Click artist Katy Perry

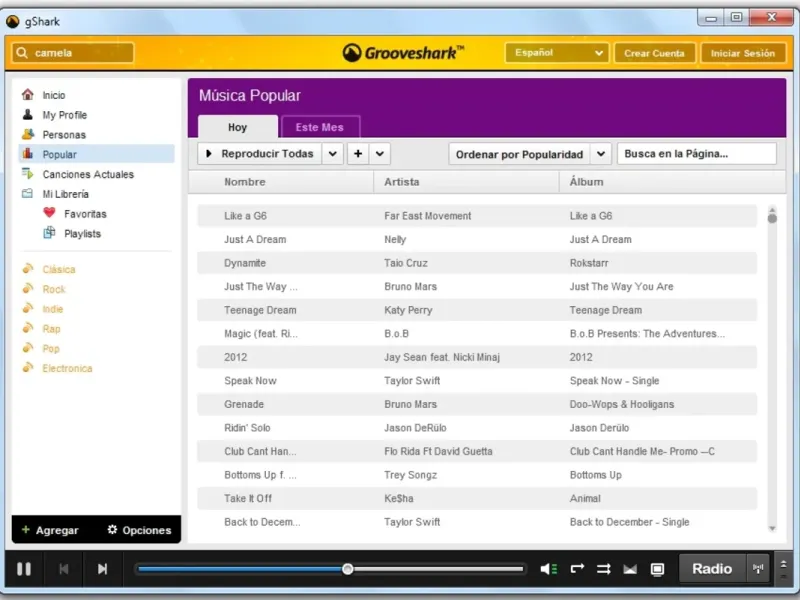(x=408, y=310)
